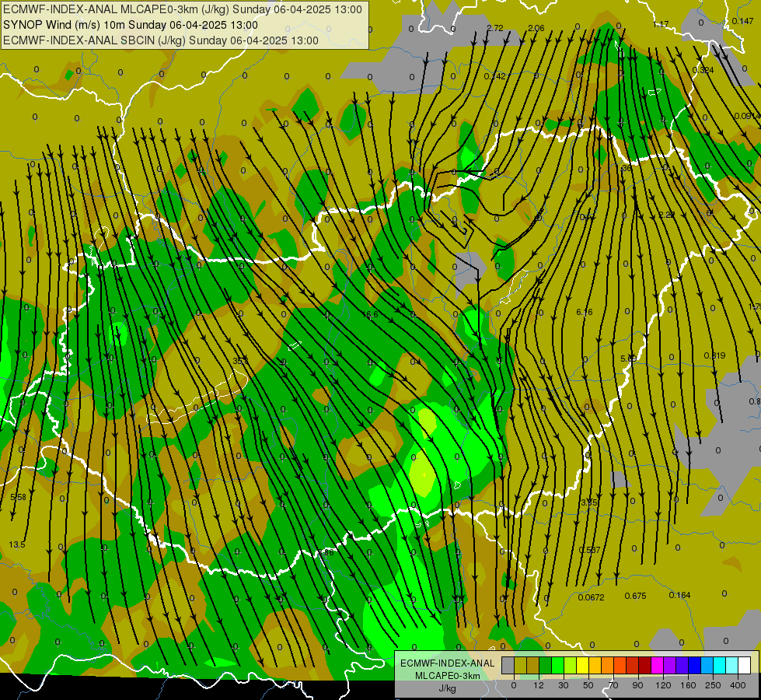
Task: Select the bright green legend swatch before 30
Action: click(x=558, y=665)
